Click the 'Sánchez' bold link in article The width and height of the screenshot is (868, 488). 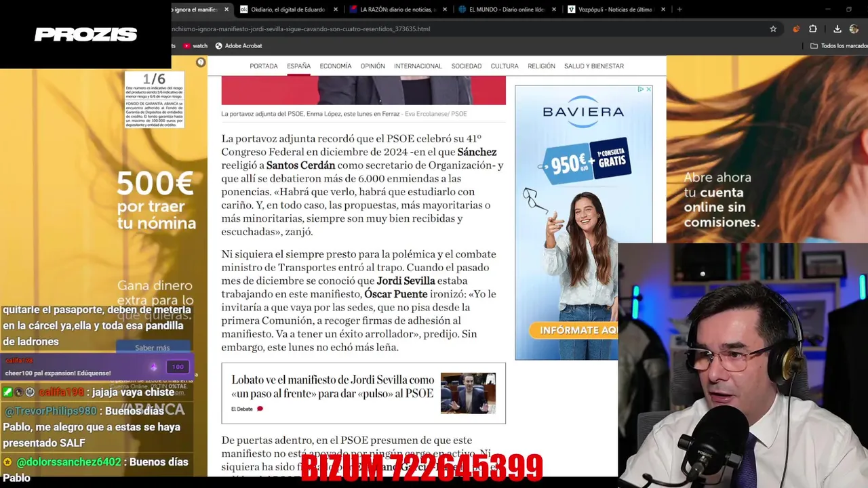click(477, 152)
